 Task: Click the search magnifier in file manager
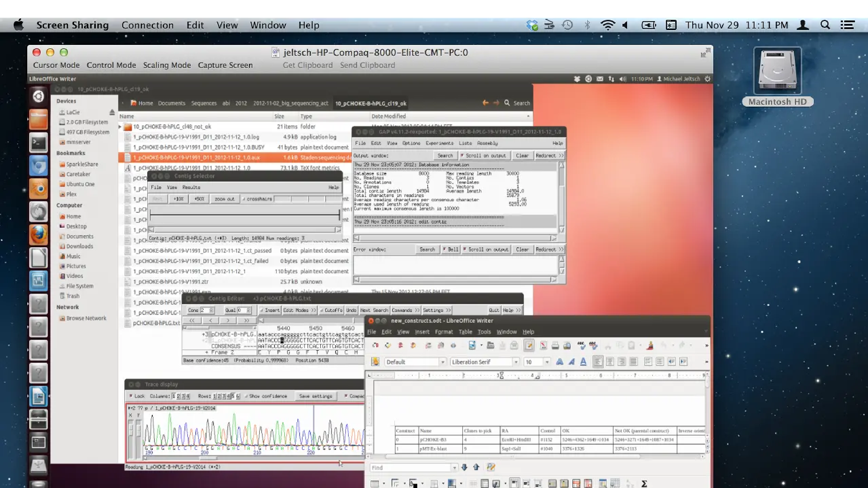tap(507, 103)
